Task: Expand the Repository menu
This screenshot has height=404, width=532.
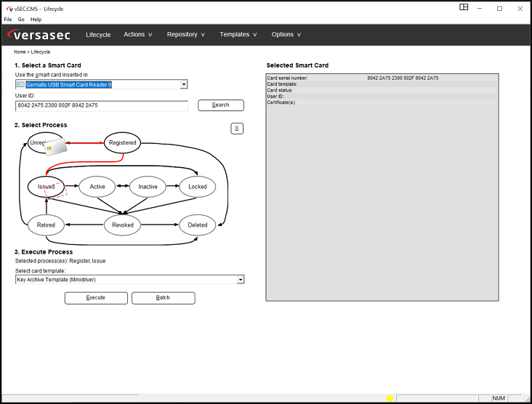Action: pyautogui.click(x=186, y=35)
